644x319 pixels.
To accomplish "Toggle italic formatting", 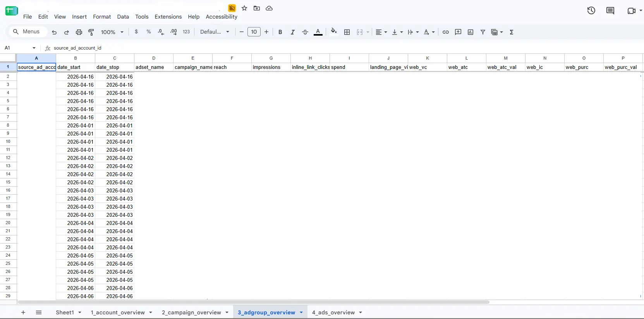I will (293, 32).
